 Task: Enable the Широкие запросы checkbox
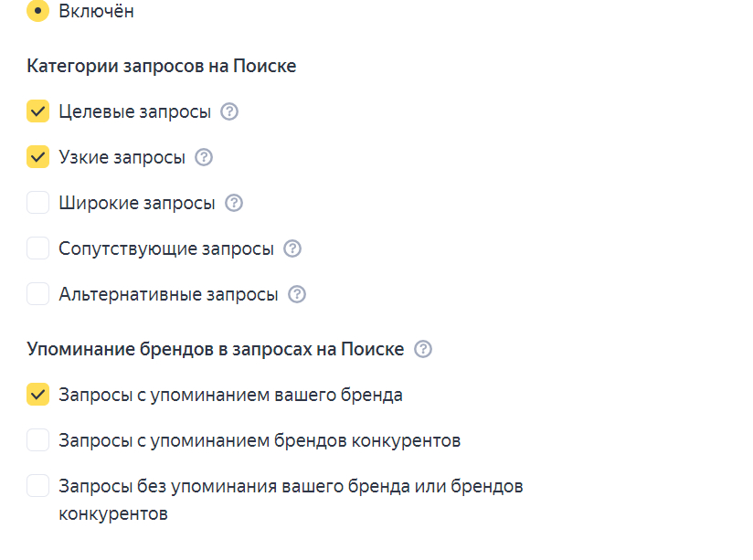point(37,203)
